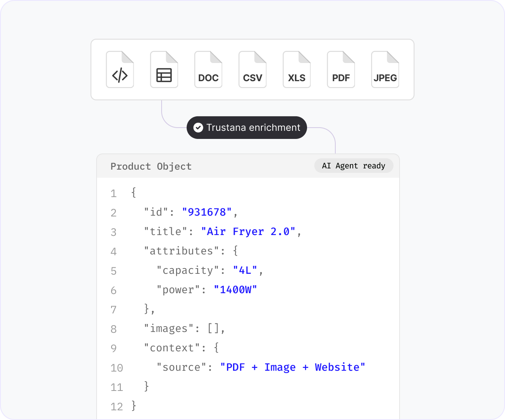505x420 pixels.
Task: Click the "power" key on line 6
Action: [178, 290]
